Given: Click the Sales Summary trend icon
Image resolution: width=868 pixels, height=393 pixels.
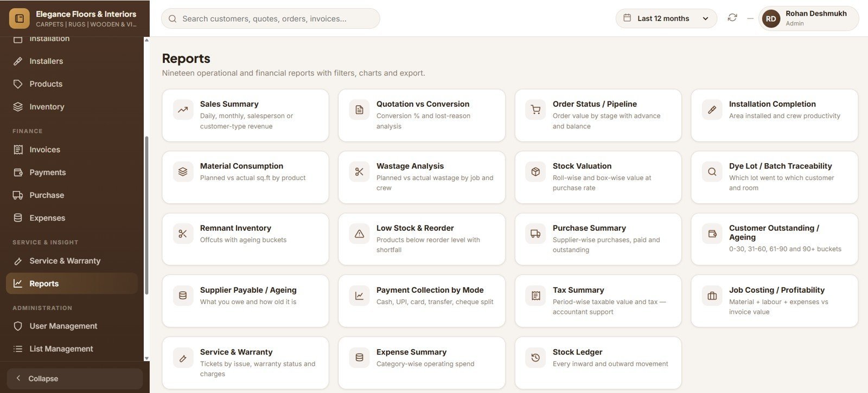Looking at the screenshot, I should [183, 109].
